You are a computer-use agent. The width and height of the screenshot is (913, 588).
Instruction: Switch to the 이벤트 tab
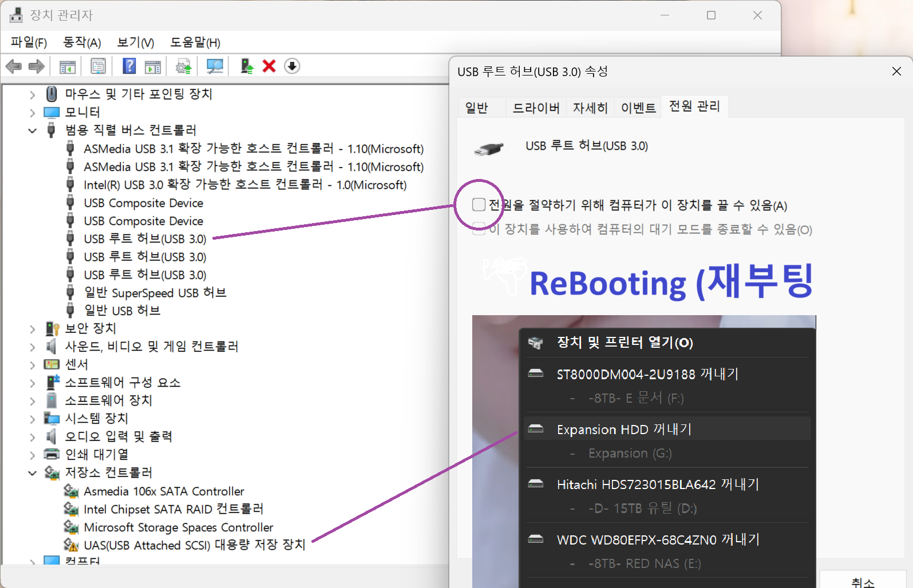point(638,108)
